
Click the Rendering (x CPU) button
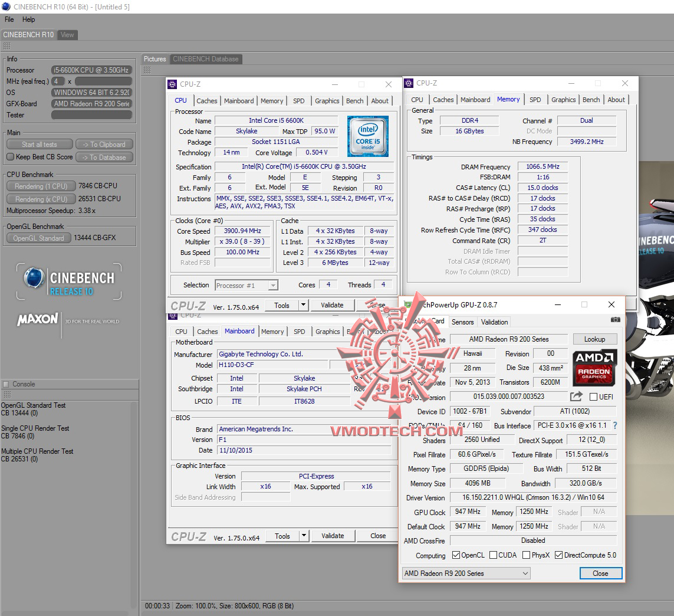click(41, 199)
